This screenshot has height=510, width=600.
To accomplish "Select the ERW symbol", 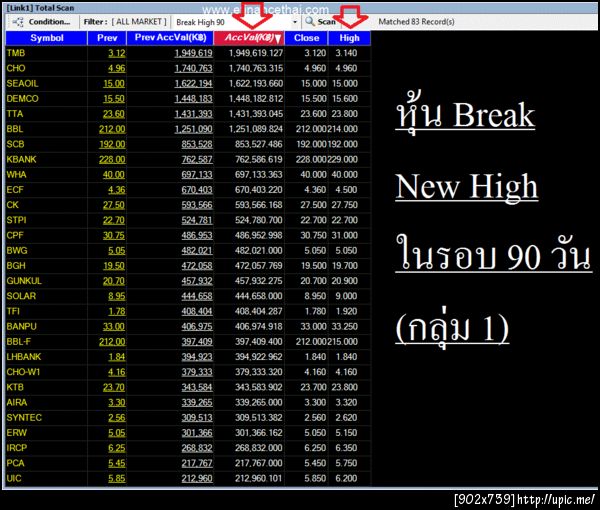I will coord(16,432).
